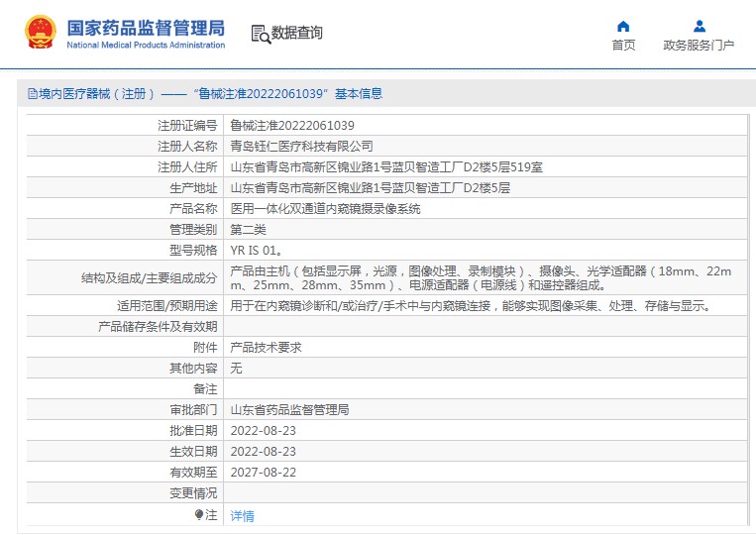The width and height of the screenshot is (756, 535).
Task: Go to 首页 text link
Action: [623, 46]
